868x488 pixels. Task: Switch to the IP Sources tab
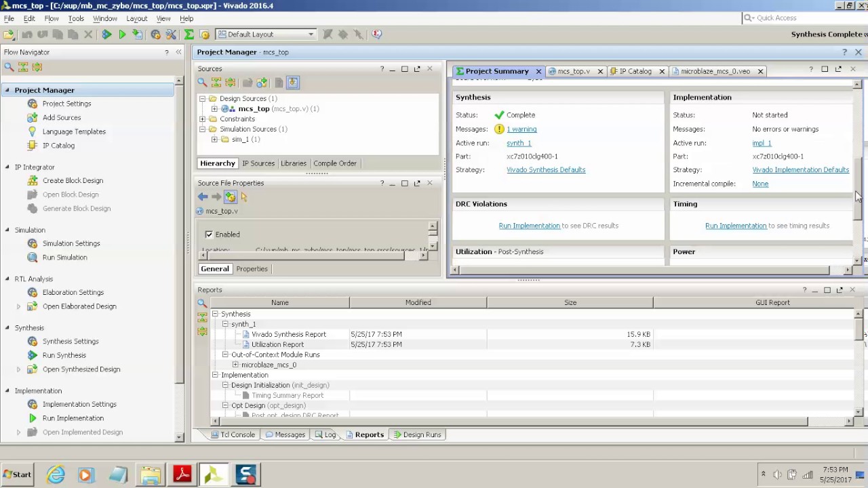[258, 163]
